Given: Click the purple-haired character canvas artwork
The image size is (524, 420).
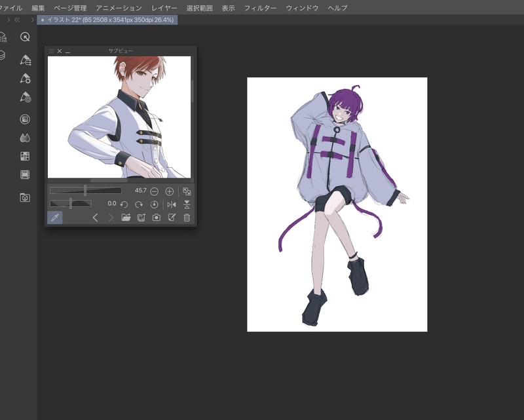Looking at the screenshot, I should coord(337,204).
